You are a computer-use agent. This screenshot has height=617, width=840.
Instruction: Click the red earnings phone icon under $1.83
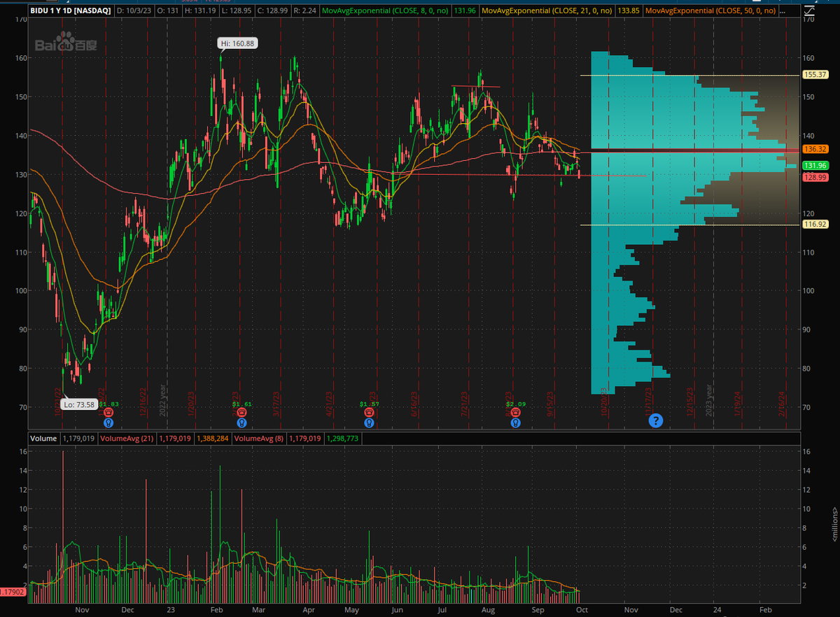(x=108, y=413)
